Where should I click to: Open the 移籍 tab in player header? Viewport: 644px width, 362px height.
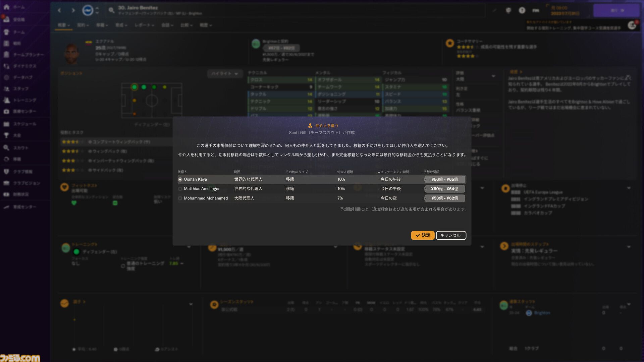point(102,25)
